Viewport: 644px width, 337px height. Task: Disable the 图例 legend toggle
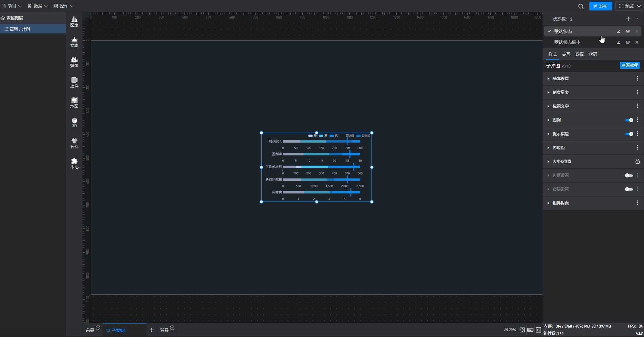629,120
